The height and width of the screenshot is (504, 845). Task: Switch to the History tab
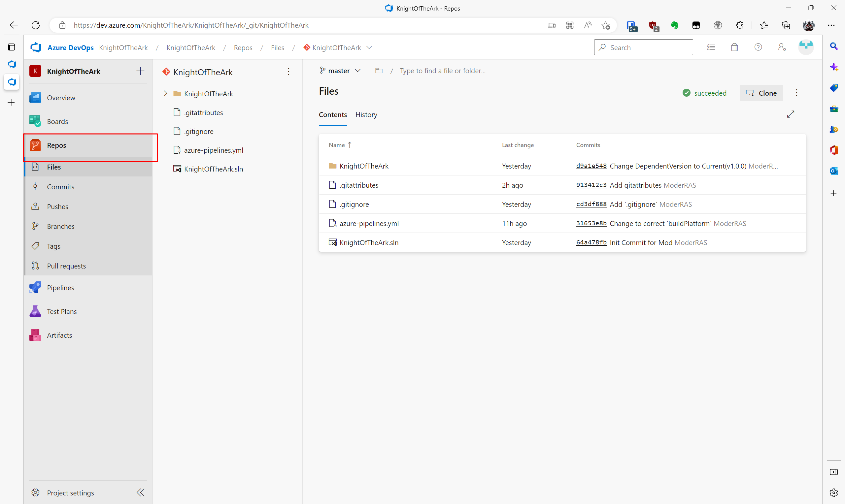pos(366,115)
